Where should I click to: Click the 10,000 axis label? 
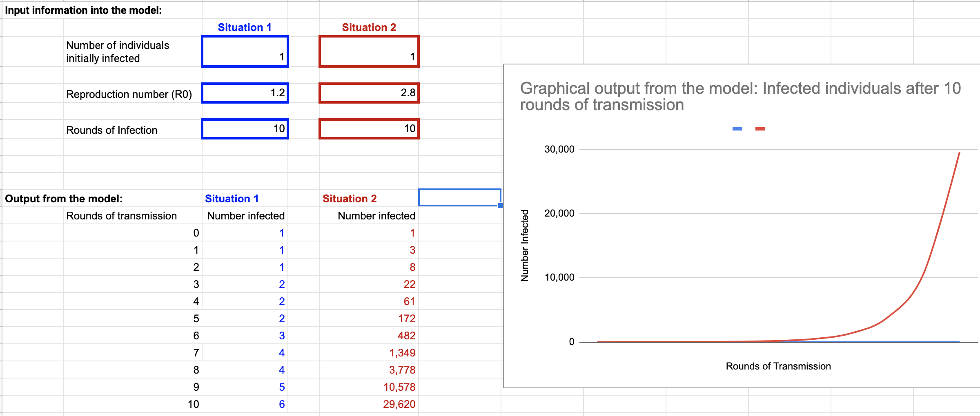559,277
